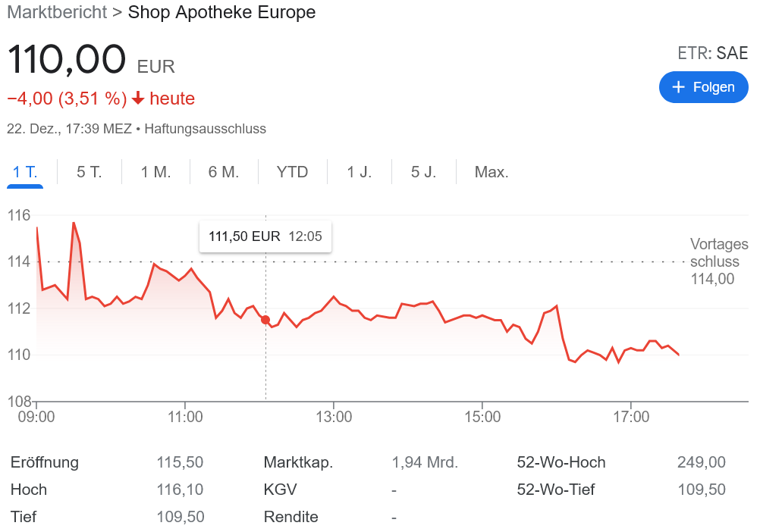Image resolution: width=760 pixels, height=532 pixels.
Task: Open the 1 M. chart view
Action: (155, 172)
